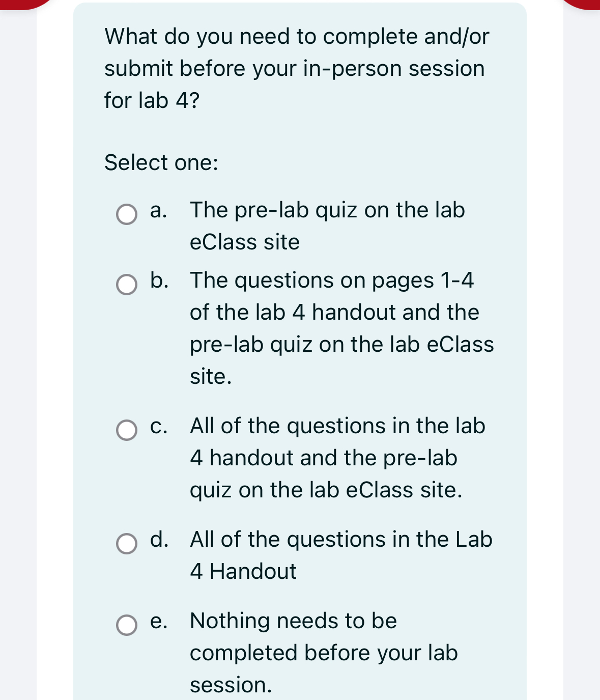Click the 'd.' option letter
600x700 pixels.
[x=159, y=539]
